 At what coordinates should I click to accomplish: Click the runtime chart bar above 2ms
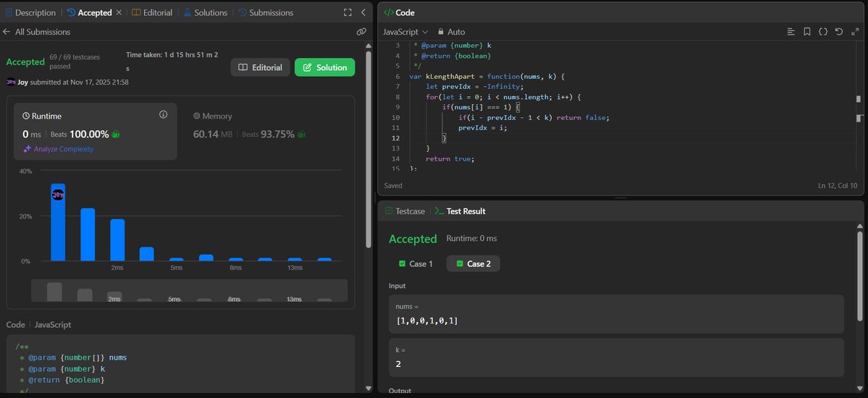click(x=117, y=240)
